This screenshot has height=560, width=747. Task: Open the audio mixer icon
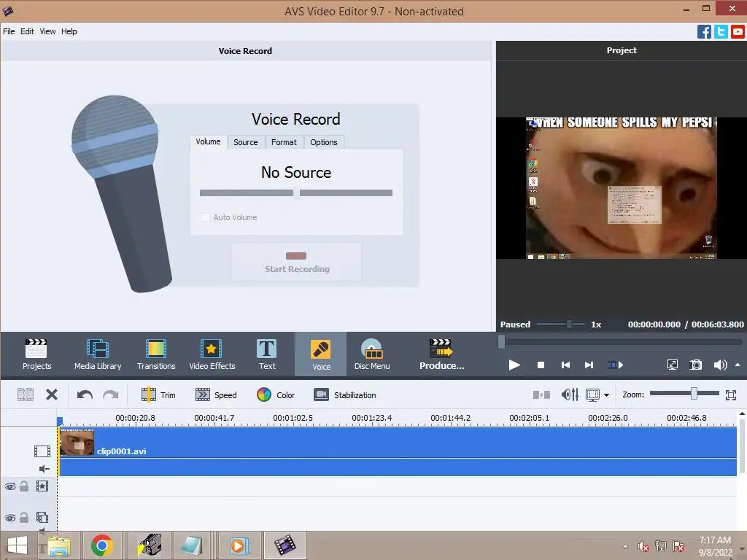click(x=570, y=394)
